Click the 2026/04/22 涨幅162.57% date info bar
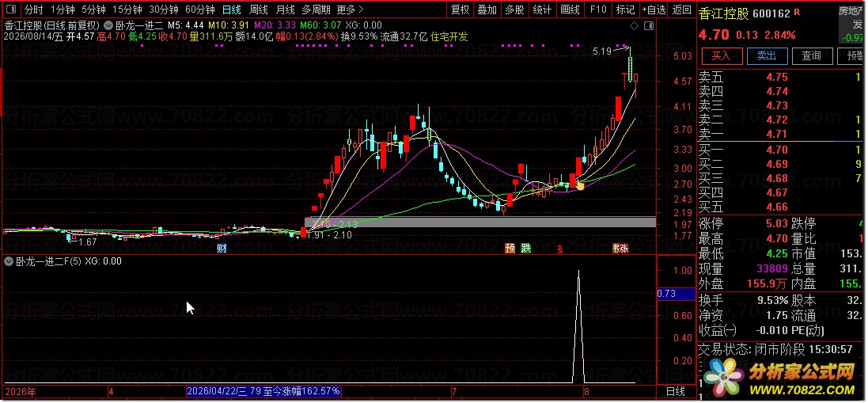The image size is (868, 403). (x=263, y=391)
